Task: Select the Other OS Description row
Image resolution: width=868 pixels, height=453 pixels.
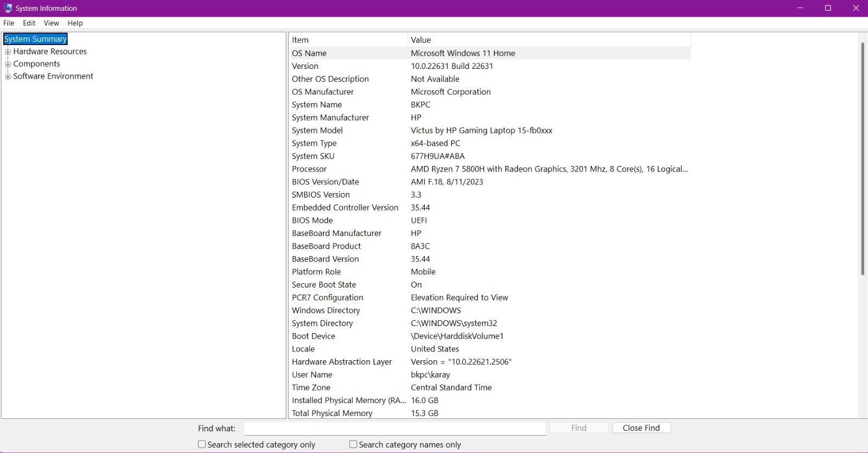Action: tap(489, 79)
